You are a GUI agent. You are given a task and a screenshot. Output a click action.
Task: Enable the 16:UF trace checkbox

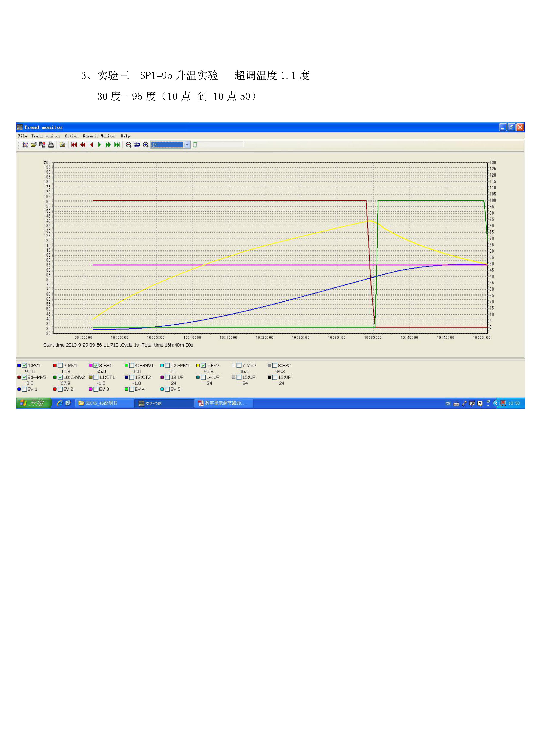pos(275,377)
